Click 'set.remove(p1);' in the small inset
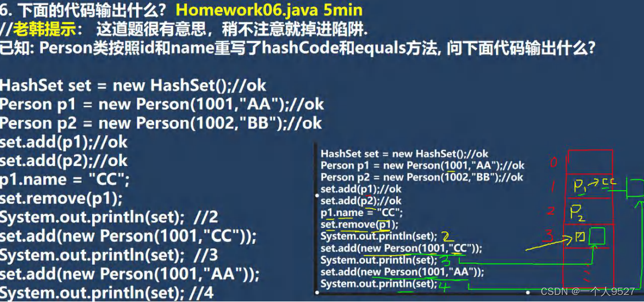The width and height of the screenshot is (644, 302). click(359, 225)
